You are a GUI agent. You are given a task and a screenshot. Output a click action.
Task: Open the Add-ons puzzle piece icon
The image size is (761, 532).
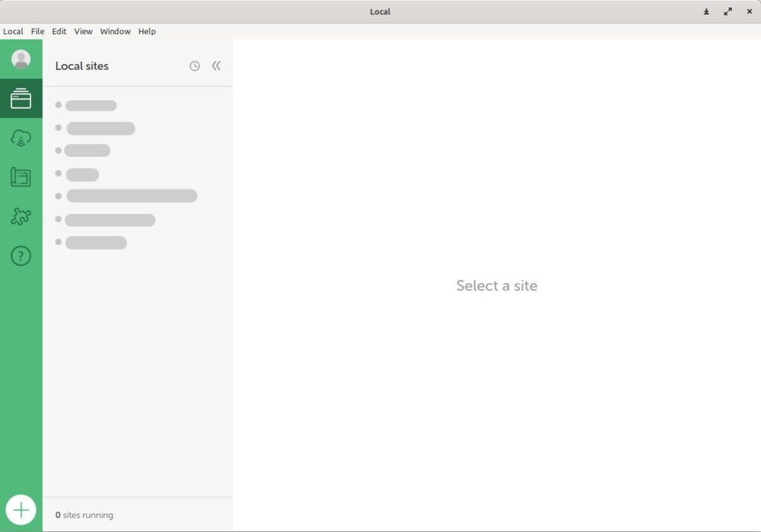[21, 217]
